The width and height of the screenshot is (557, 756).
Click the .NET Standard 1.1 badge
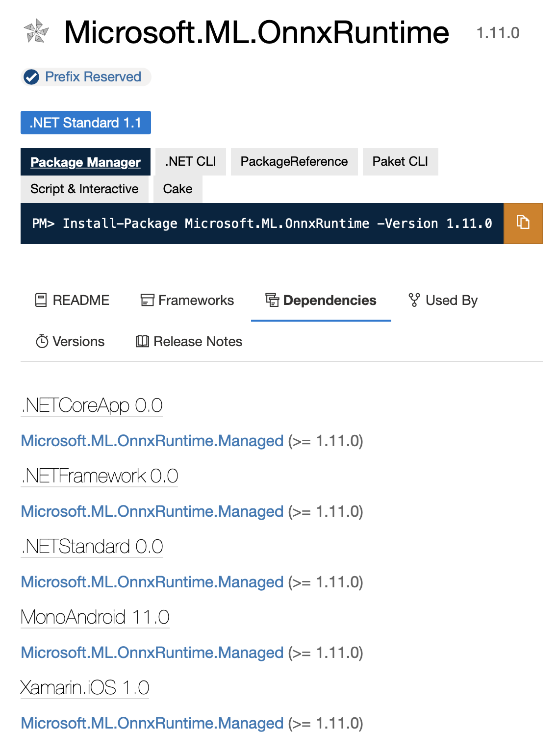[85, 122]
